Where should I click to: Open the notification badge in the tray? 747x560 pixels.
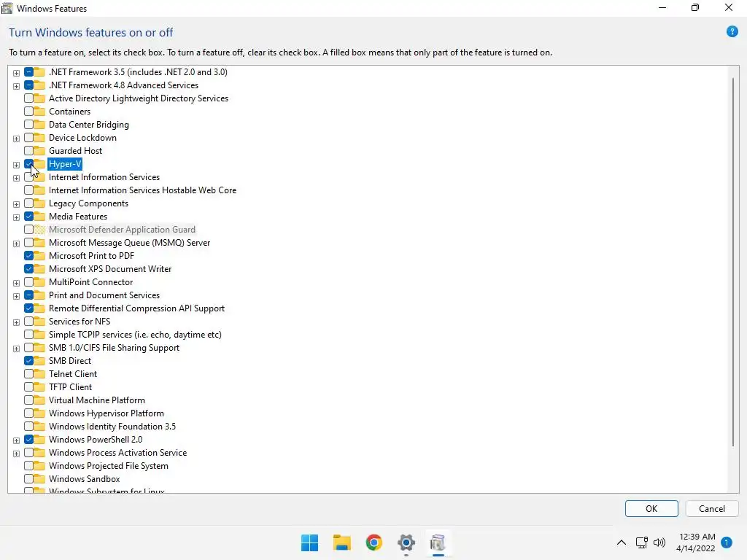[727, 542]
